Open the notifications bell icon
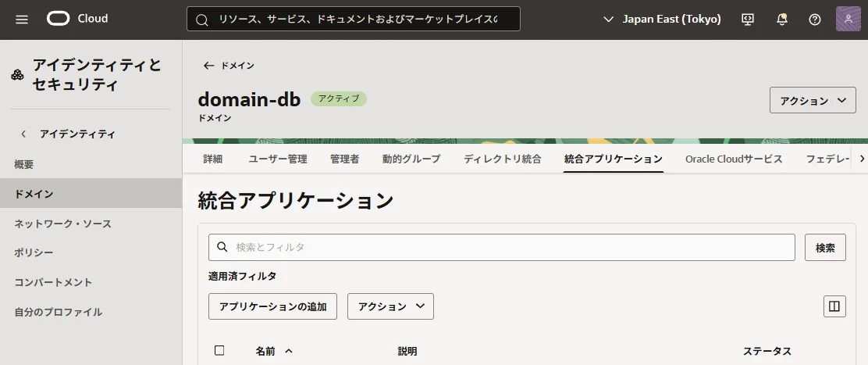The height and width of the screenshot is (365, 868). 781,20
